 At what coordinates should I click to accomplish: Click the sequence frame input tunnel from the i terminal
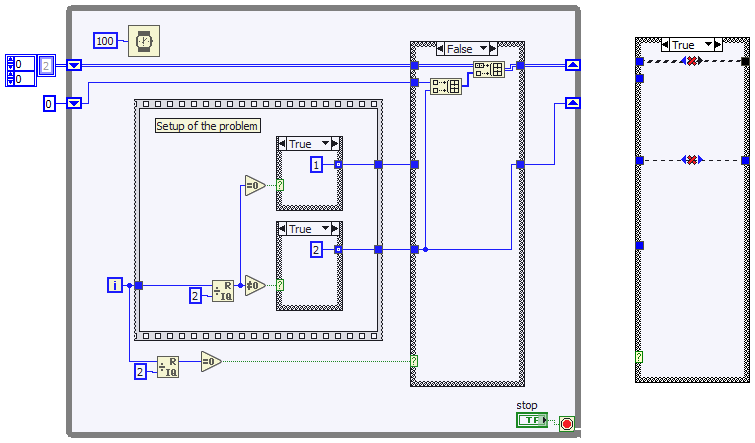139,286
